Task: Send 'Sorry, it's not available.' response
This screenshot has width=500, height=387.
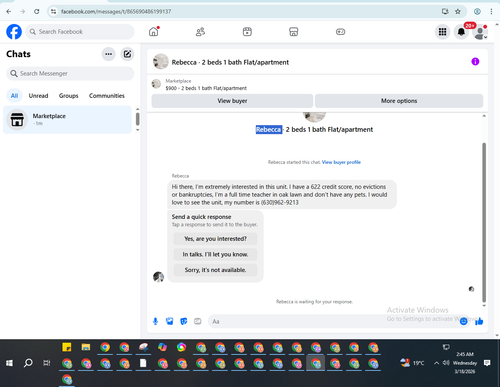Action: (215, 270)
